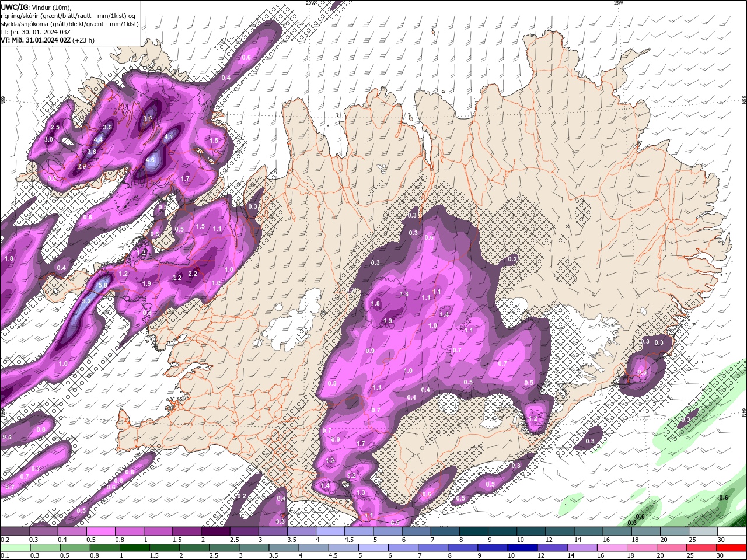Select the bright red 30 swatch in lower scale
This screenshot has height=560, width=747.
tap(731, 548)
